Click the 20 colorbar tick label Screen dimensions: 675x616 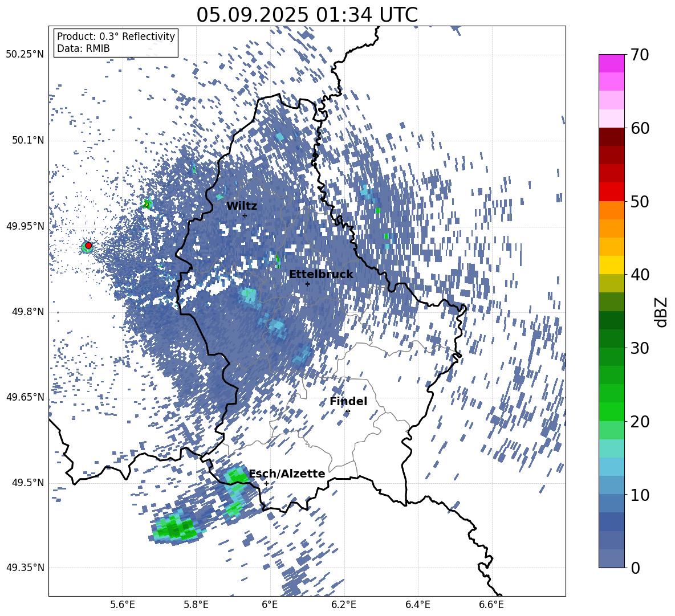point(640,421)
